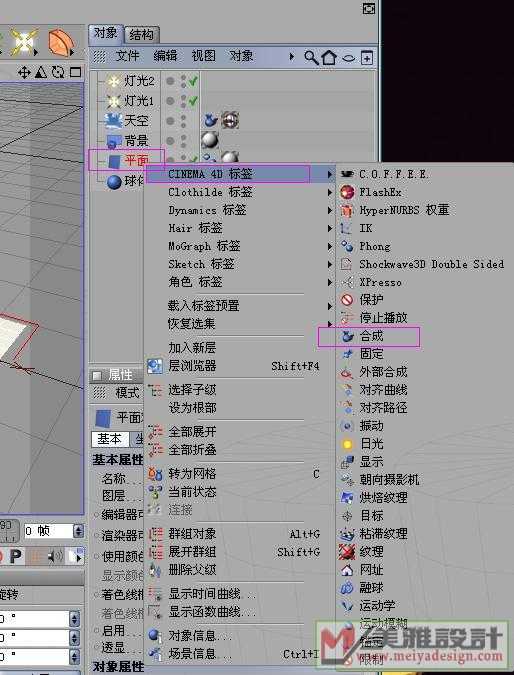Open CINEMA 4D 标签 submenu
Image resolution: width=514 pixels, height=675 pixels.
coord(240,174)
